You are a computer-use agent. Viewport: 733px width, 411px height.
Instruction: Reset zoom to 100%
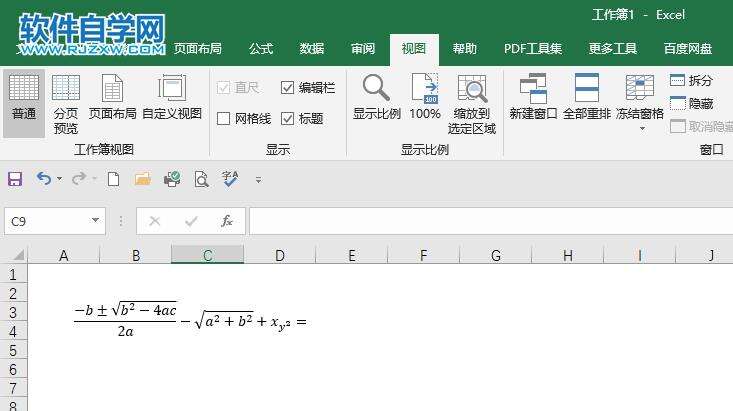pos(425,97)
